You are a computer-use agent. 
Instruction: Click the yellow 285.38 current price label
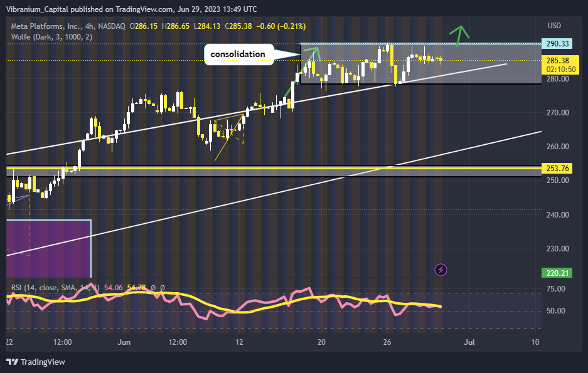pos(558,60)
